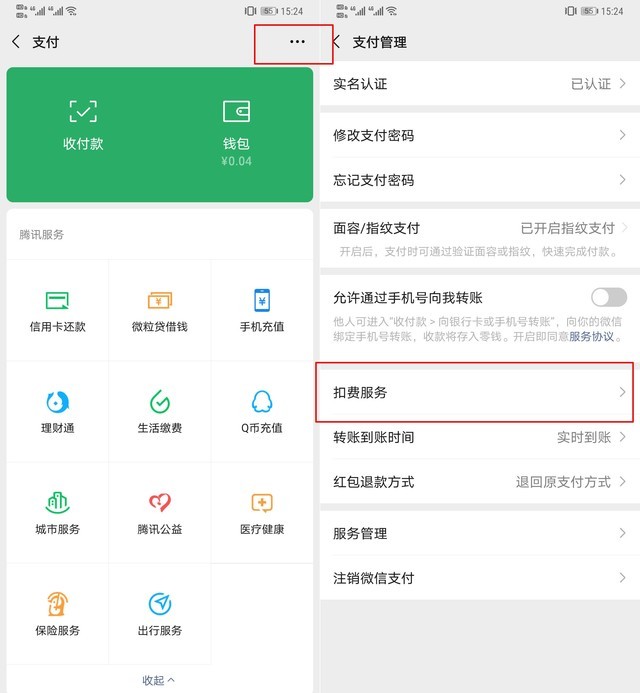Select 修改支付密码 menu entry
The image size is (640, 693).
click(480, 135)
